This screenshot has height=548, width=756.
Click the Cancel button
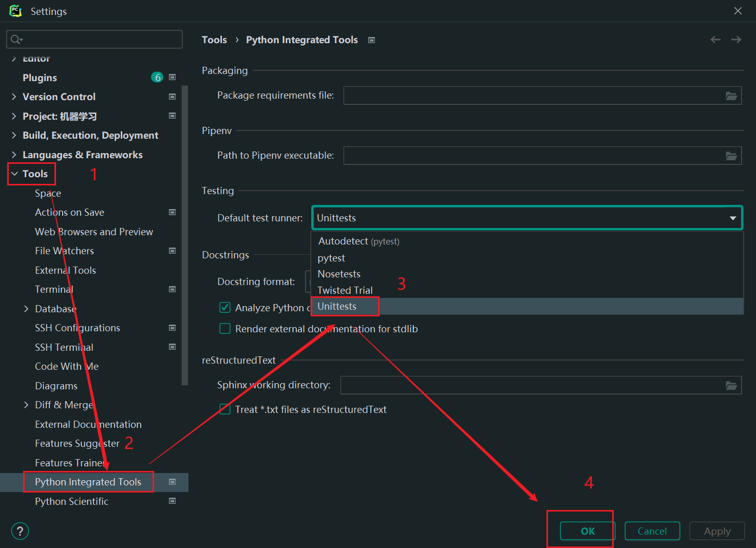(x=652, y=531)
